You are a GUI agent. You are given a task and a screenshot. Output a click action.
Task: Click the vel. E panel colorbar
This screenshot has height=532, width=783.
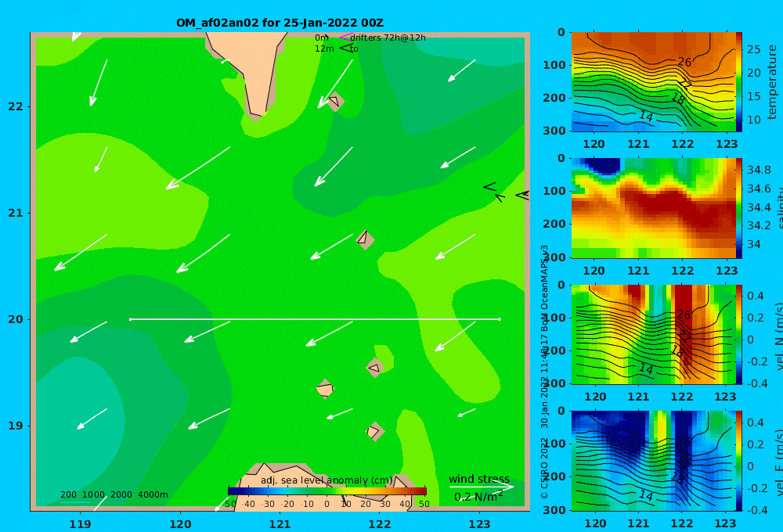(738, 461)
